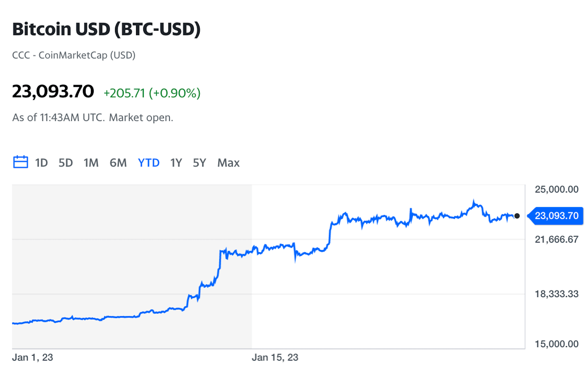Select the 1D time range
This screenshot has height=374, width=588.
(x=41, y=163)
